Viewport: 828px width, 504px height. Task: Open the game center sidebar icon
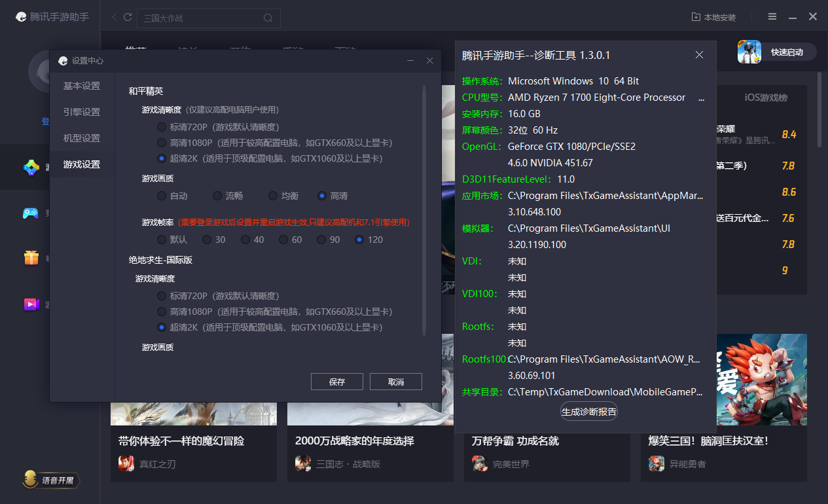click(31, 168)
